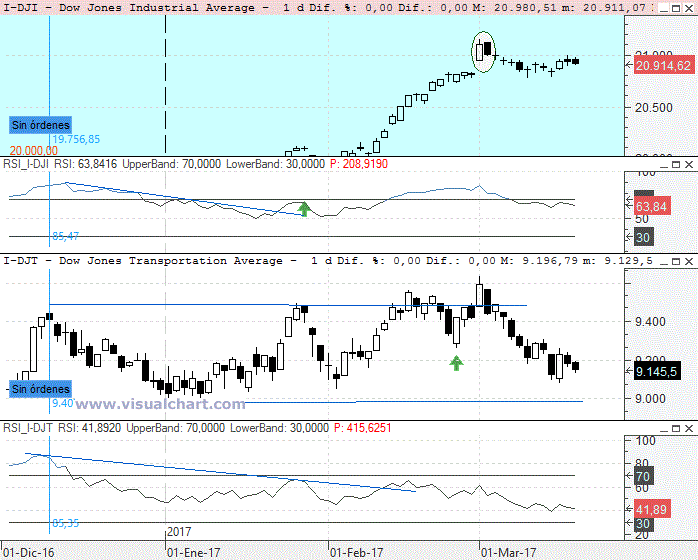Maximize the I-DJI Dow Jones Industrial chart window
Image resolution: width=698 pixels, height=560 pixels.
coord(676,8)
